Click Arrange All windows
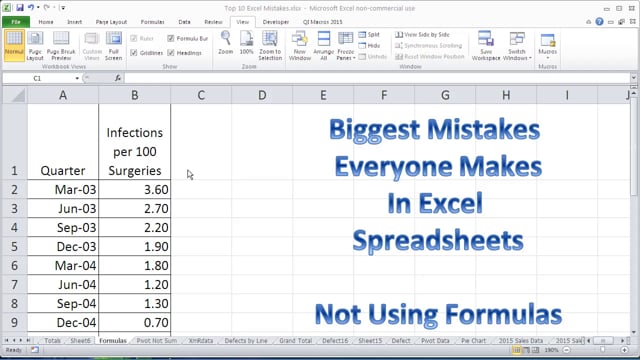Viewport: 640px width, 360px height. click(x=324, y=45)
